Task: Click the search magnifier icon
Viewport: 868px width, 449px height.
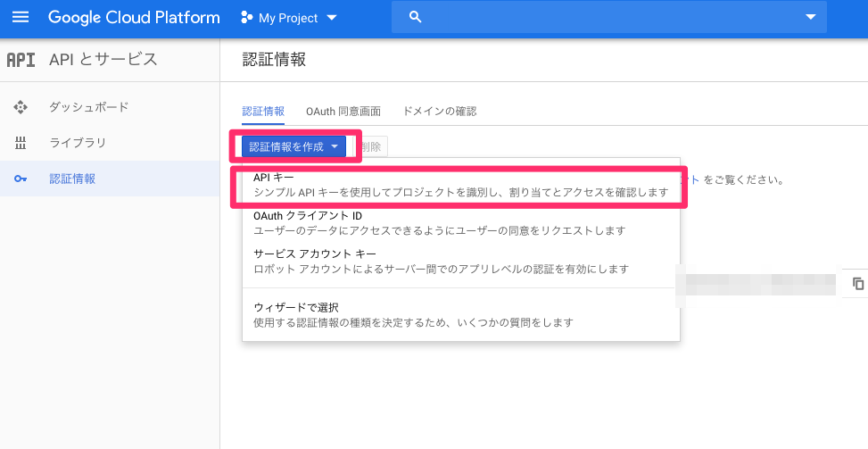Action: [415, 17]
